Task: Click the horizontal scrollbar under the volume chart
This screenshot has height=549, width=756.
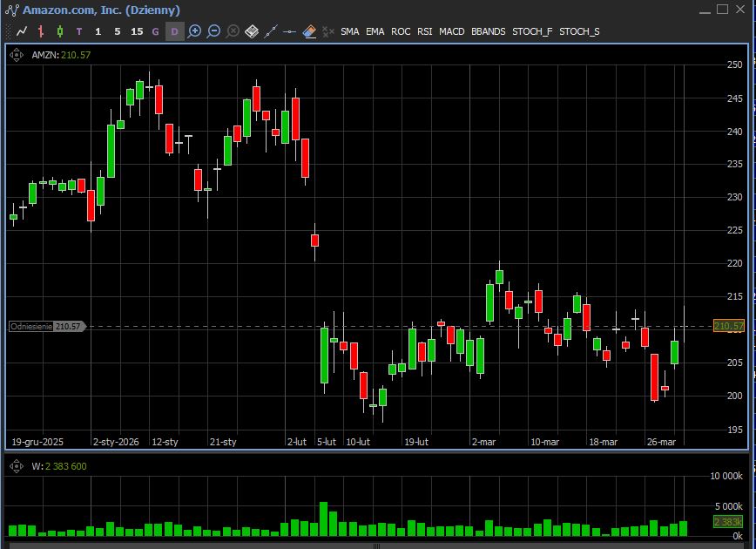Action: (x=375, y=546)
